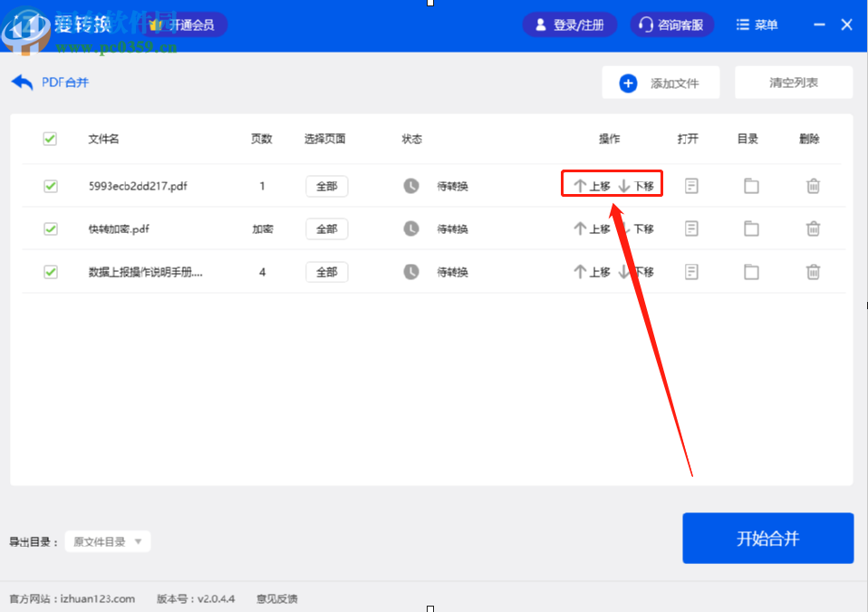Click the 选择页面 column header
Viewport: 868px width, 612px height.
tap(325, 139)
